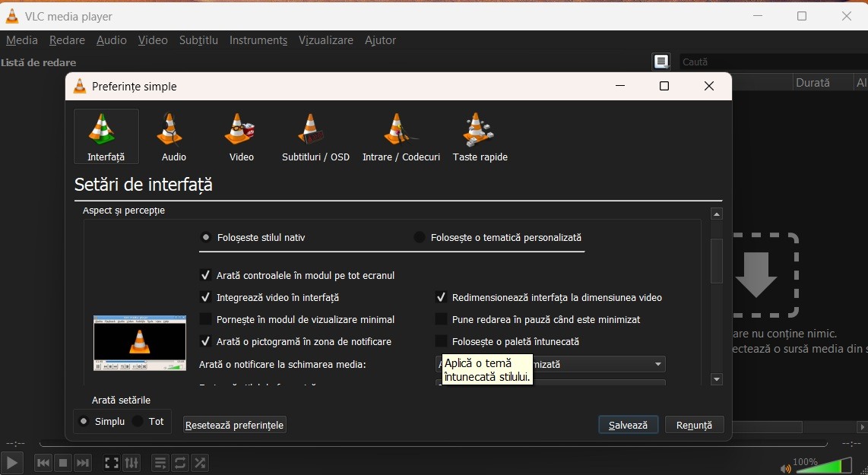This screenshot has width=868, height=475.
Task: Toggle the playlist view icon
Action: coord(160,463)
